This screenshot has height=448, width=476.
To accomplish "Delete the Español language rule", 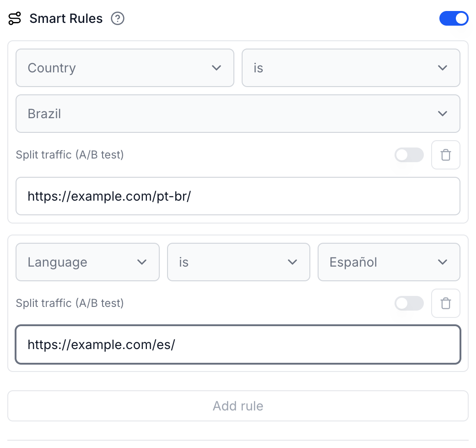I will click(446, 303).
